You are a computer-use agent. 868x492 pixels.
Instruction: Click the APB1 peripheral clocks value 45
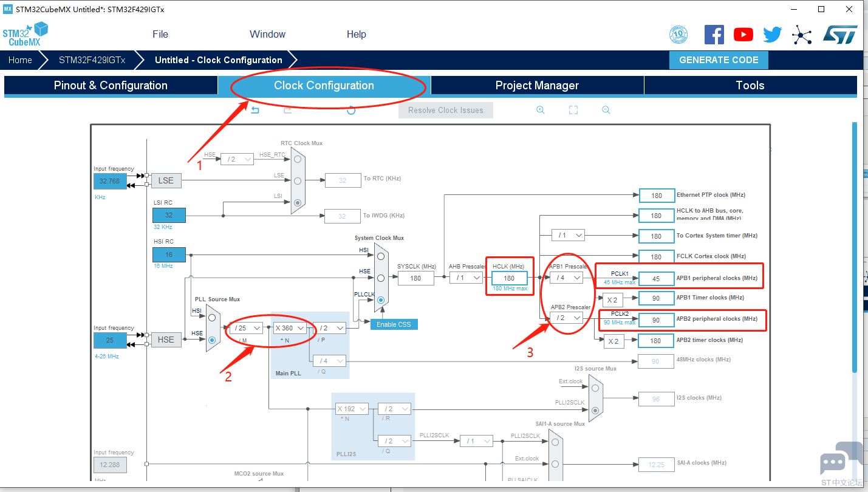[x=657, y=278]
